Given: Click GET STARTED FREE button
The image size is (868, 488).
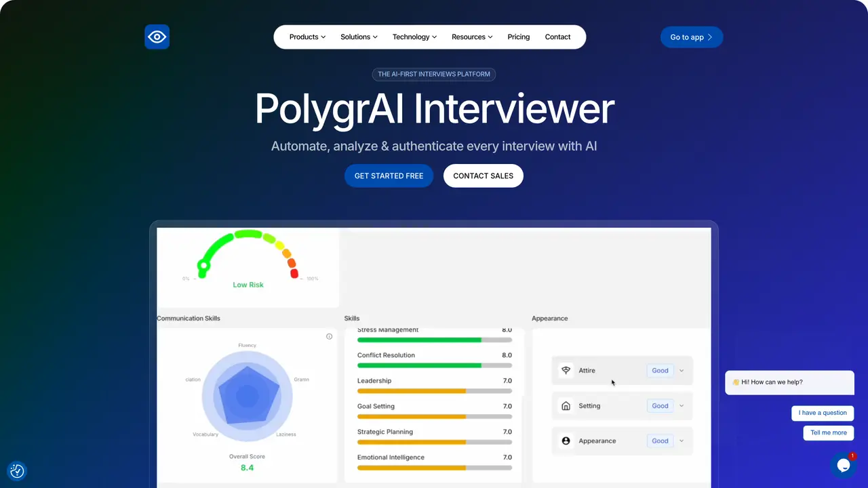Looking at the screenshot, I should tap(389, 176).
